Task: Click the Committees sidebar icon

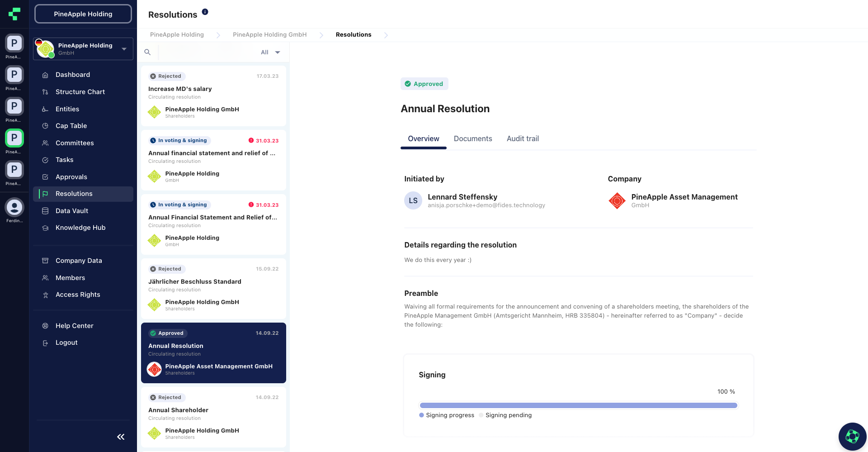Action: pyautogui.click(x=45, y=143)
